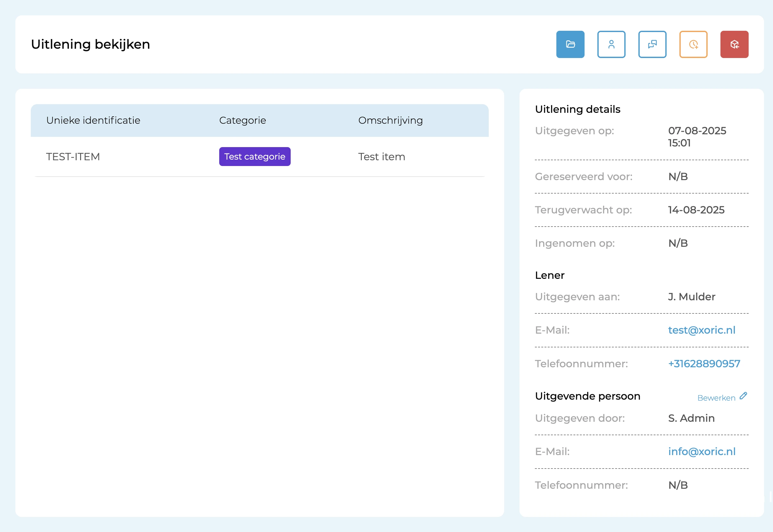This screenshot has width=773, height=532.
Task: Select the purple Test categorie badge
Action: coord(255,156)
